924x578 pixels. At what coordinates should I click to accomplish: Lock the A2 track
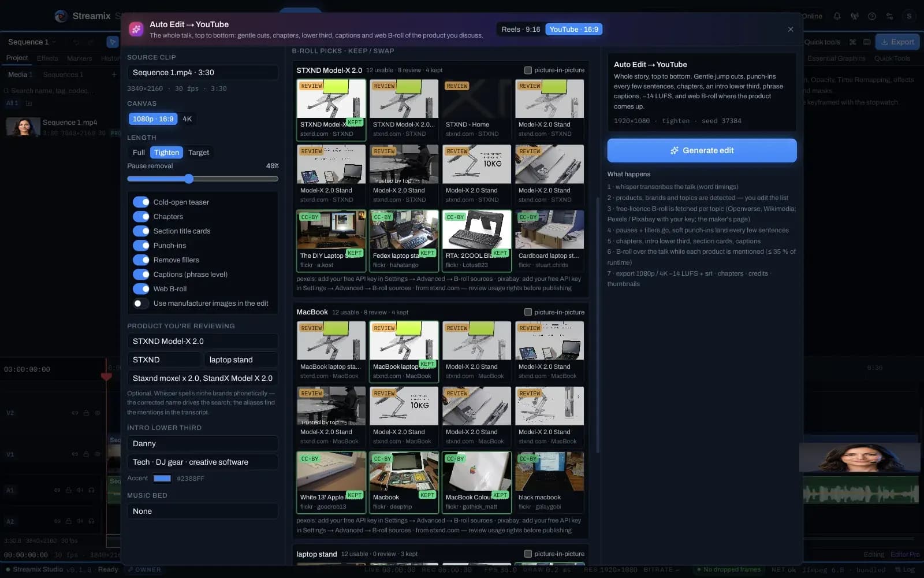tap(69, 521)
